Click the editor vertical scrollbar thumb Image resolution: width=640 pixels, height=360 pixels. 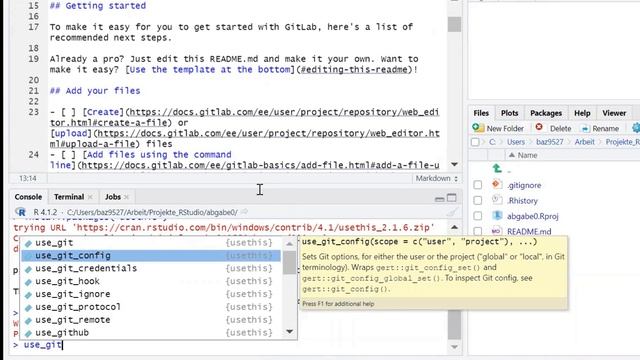[454, 24]
